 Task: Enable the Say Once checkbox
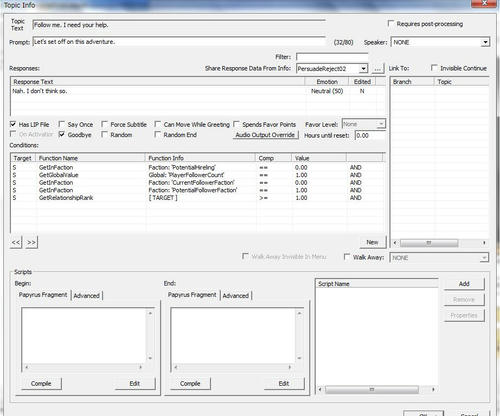[61, 124]
